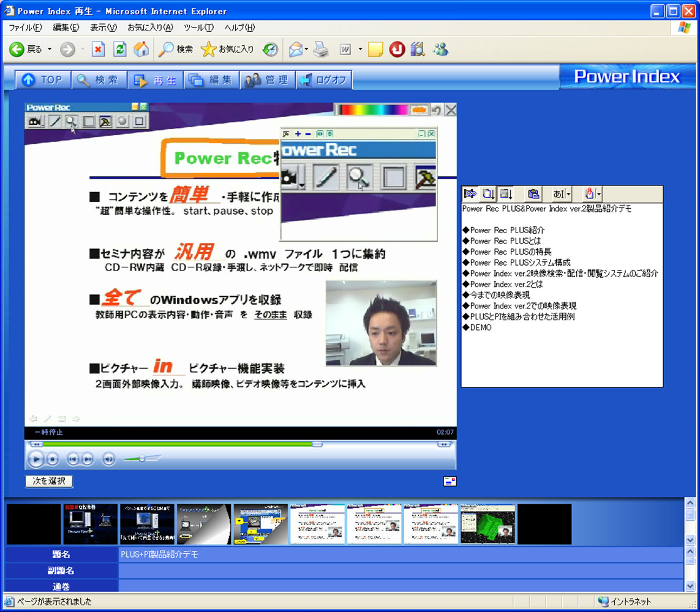The width and height of the screenshot is (700, 612).
Task: Open the Mail icon dropdown arrow
Action: pyautogui.click(x=306, y=49)
